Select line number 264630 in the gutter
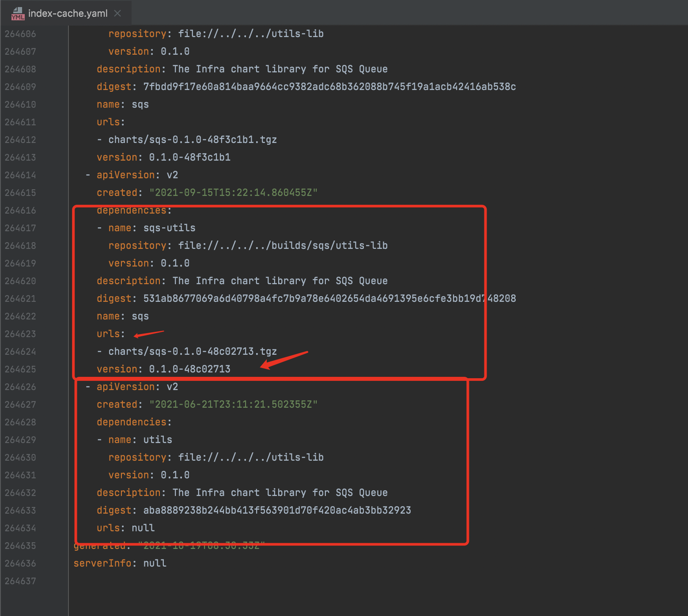The width and height of the screenshot is (688, 616). click(20, 457)
